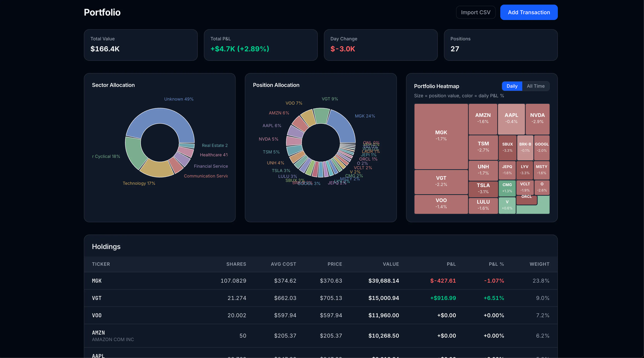
Task: Open the Day Change summary card
Action: pos(381,45)
